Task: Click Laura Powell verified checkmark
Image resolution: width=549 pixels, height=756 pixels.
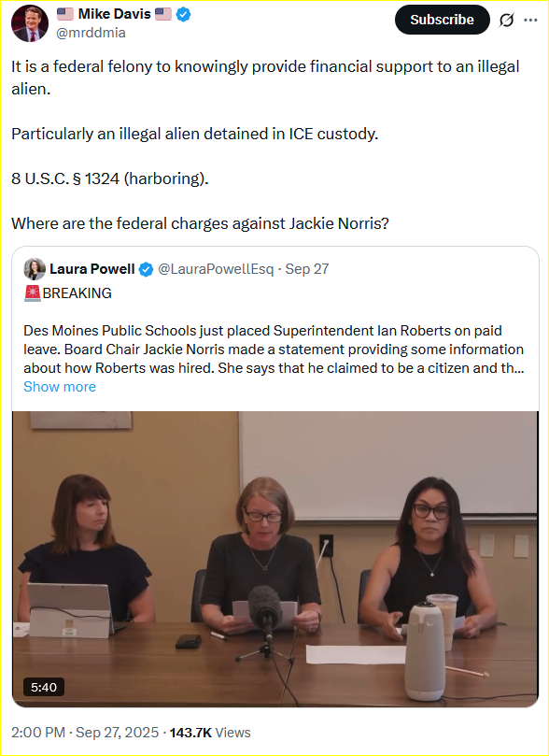Action: 146,269
